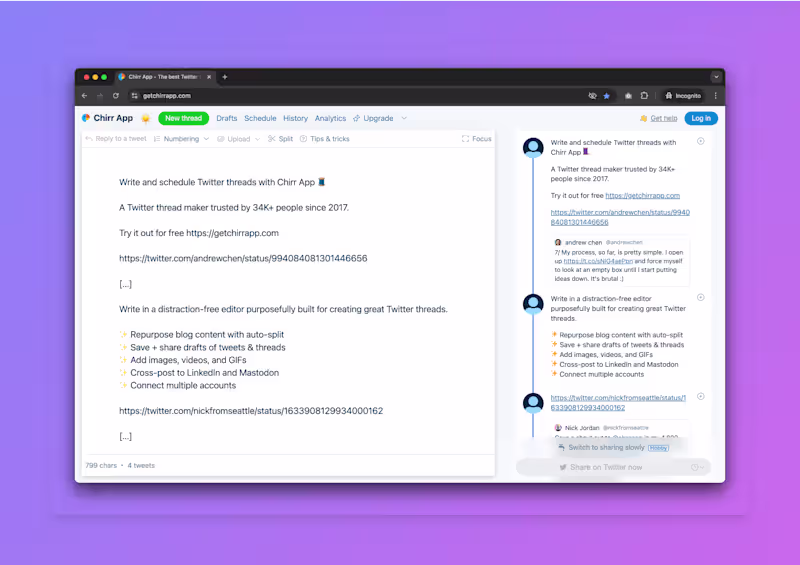Click the browser forward arrow

click(x=100, y=95)
